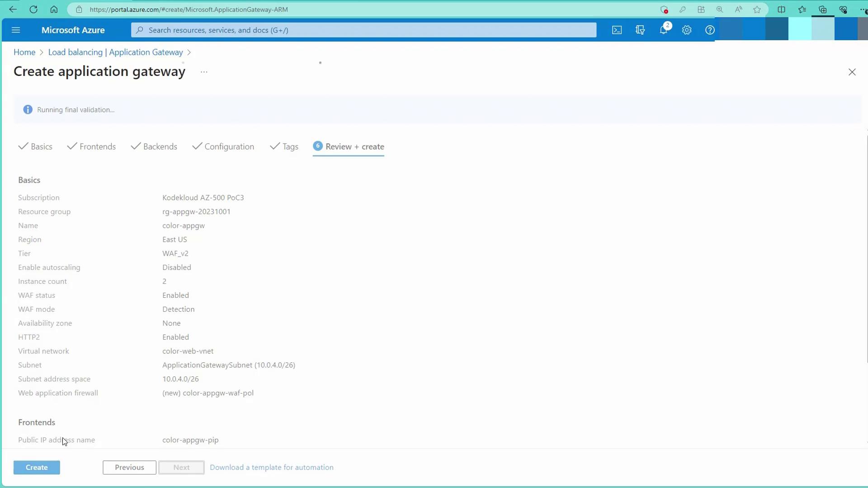
Task: Open the notifications bell
Action: coord(663,30)
